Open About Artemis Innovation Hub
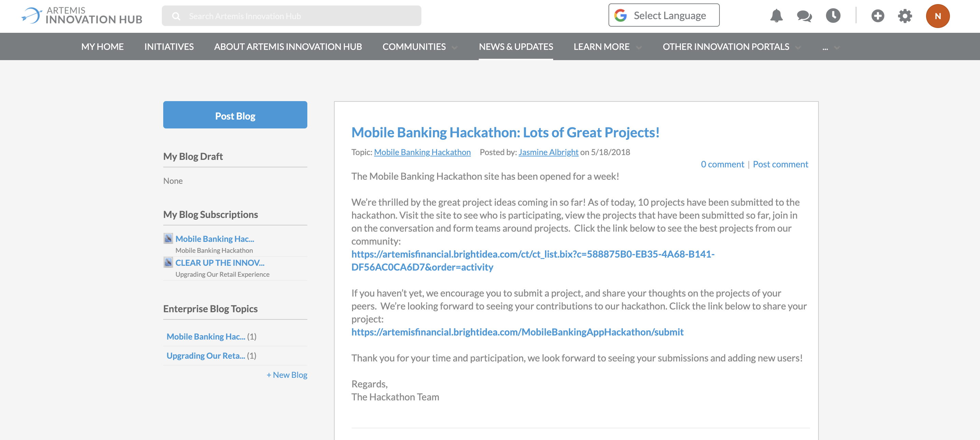 (x=288, y=46)
